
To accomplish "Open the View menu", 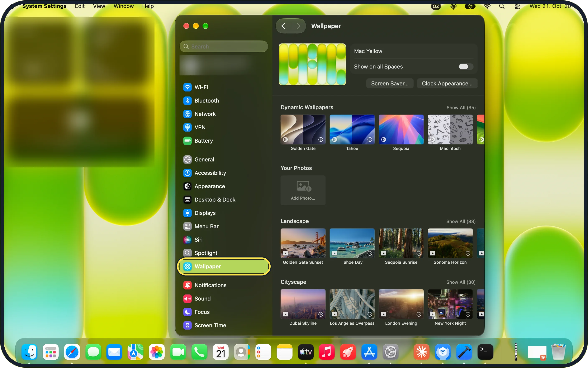I will tap(99, 6).
